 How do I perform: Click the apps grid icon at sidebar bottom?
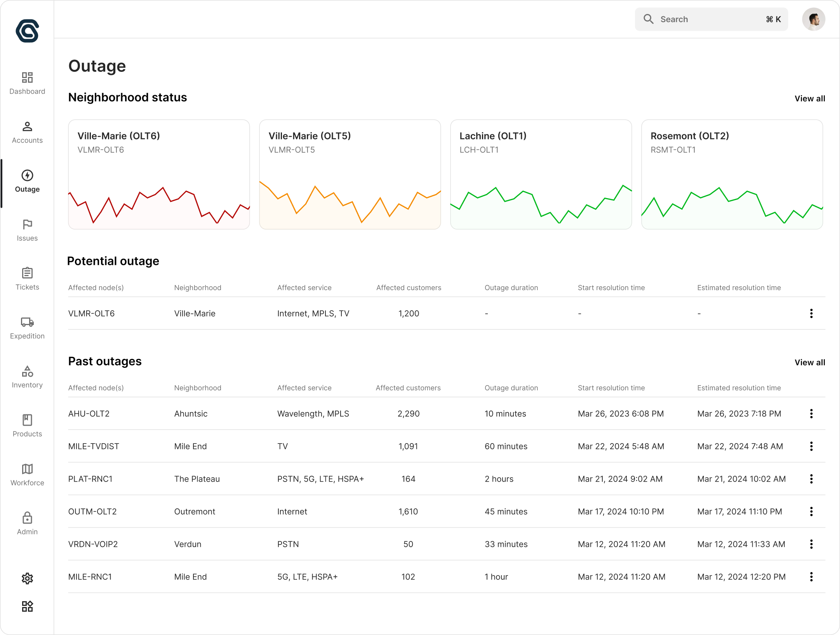27,606
